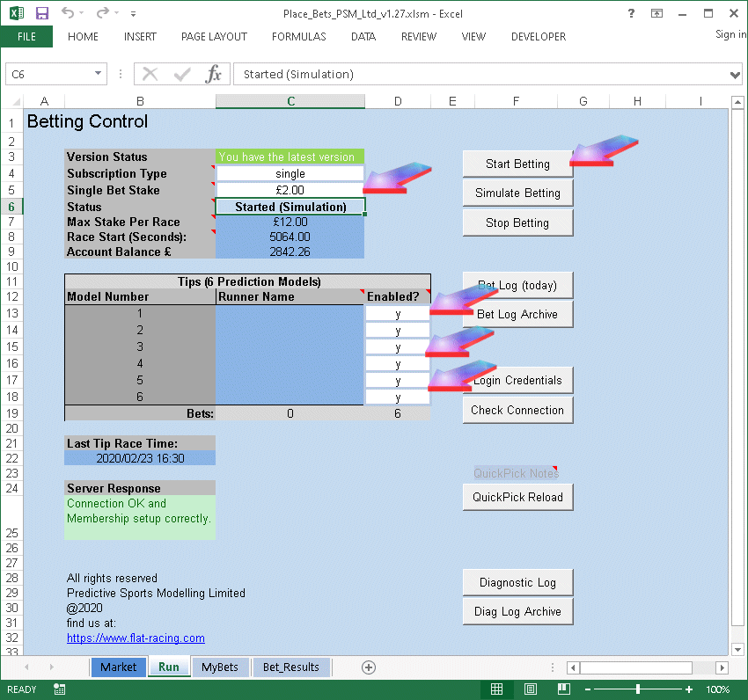Click the Insert Function fx icon
748x700 pixels.
point(213,74)
